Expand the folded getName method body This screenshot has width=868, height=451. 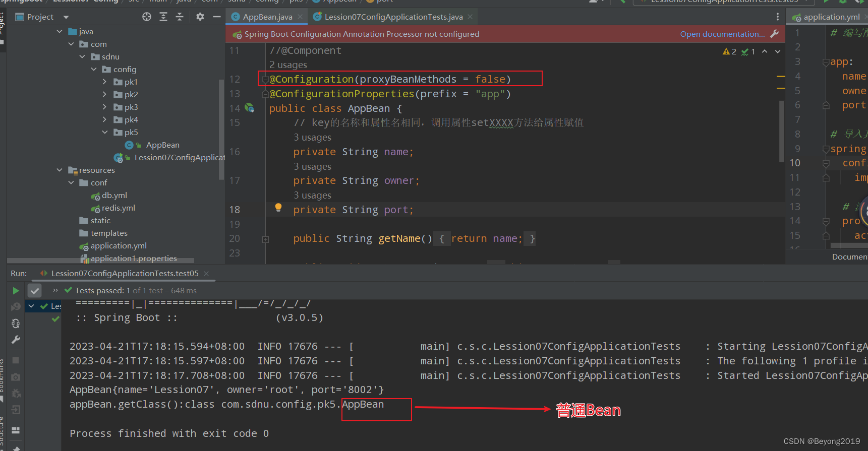click(265, 239)
